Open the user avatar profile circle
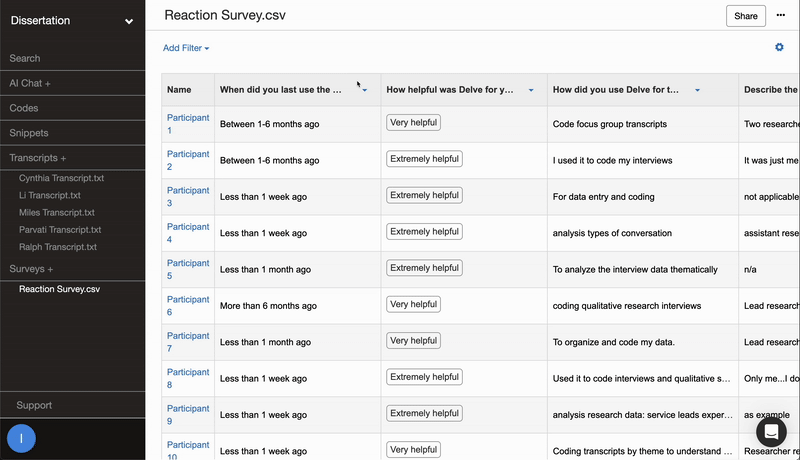Image resolution: width=800 pixels, height=460 pixels. click(21, 439)
